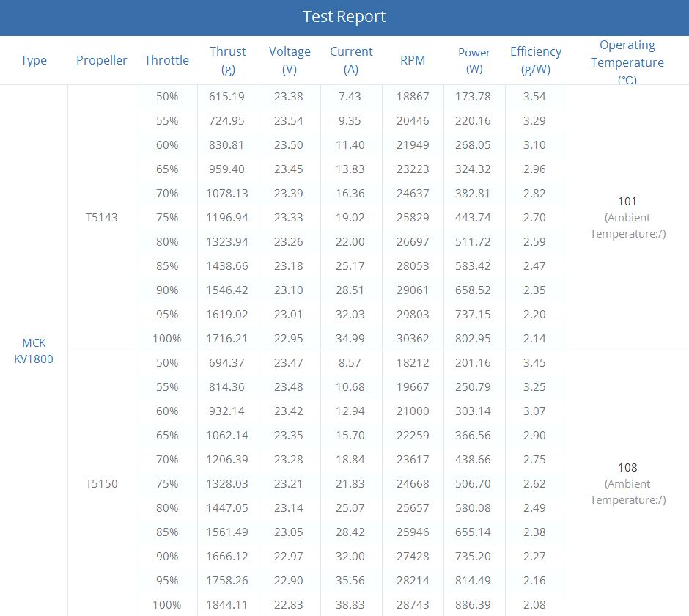This screenshot has height=616, width=689.
Task: Click the Current (A) column header
Action: (351, 60)
